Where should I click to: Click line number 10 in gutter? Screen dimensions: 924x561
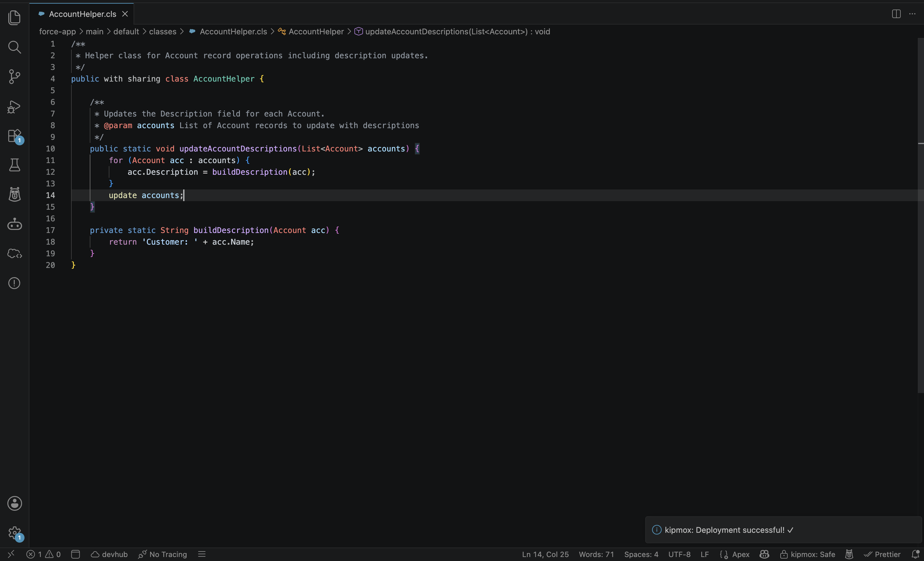(x=50, y=149)
